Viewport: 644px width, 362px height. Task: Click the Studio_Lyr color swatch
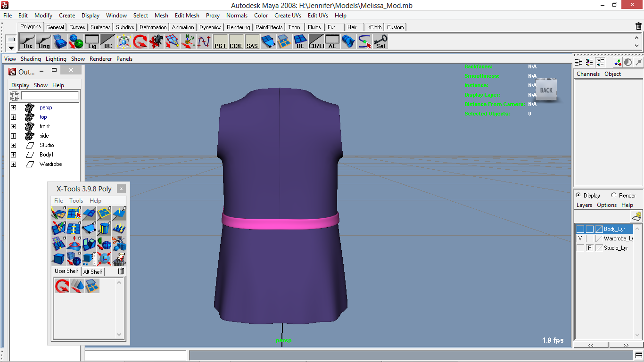tap(599, 248)
